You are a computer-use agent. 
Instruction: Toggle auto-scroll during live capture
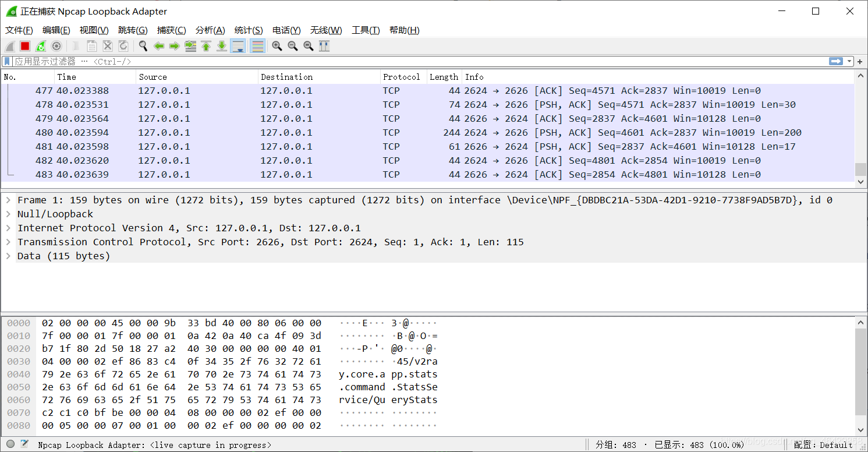click(238, 46)
